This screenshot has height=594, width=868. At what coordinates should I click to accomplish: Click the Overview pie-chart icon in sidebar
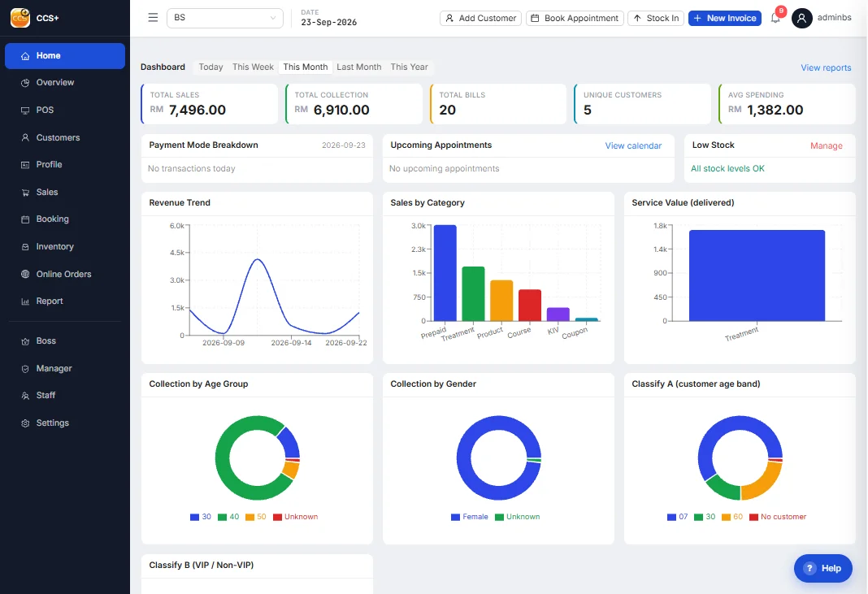point(25,83)
